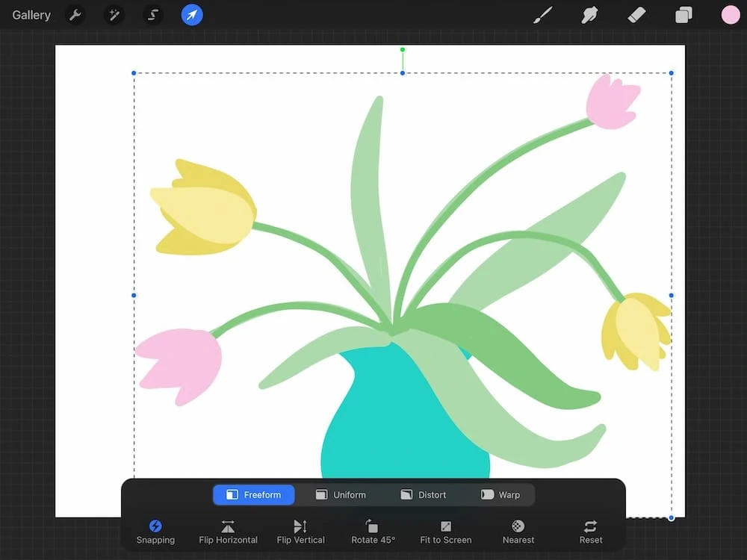
Task: Click the green rotation handle
Action: pos(403,49)
